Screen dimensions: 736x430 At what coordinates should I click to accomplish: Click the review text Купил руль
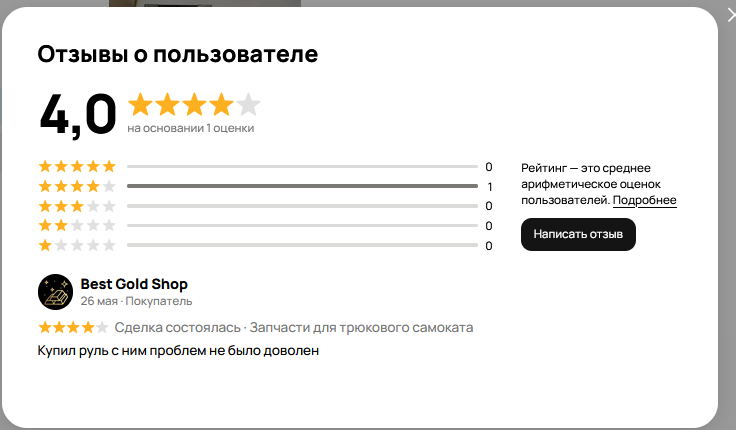tap(178, 351)
